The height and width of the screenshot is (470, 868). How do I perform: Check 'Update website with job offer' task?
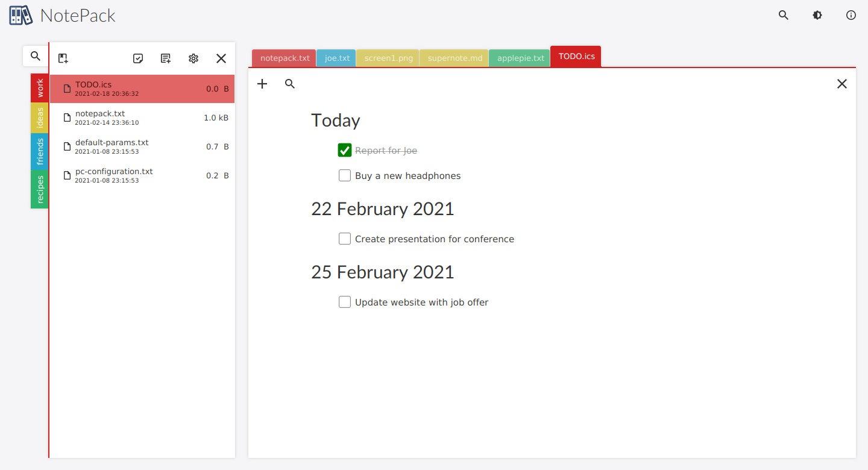tap(345, 302)
